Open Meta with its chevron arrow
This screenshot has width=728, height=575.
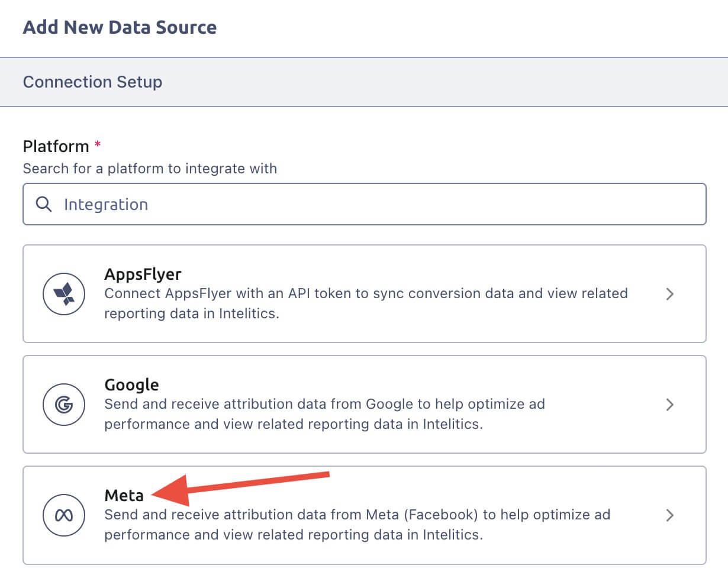(670, 515)
